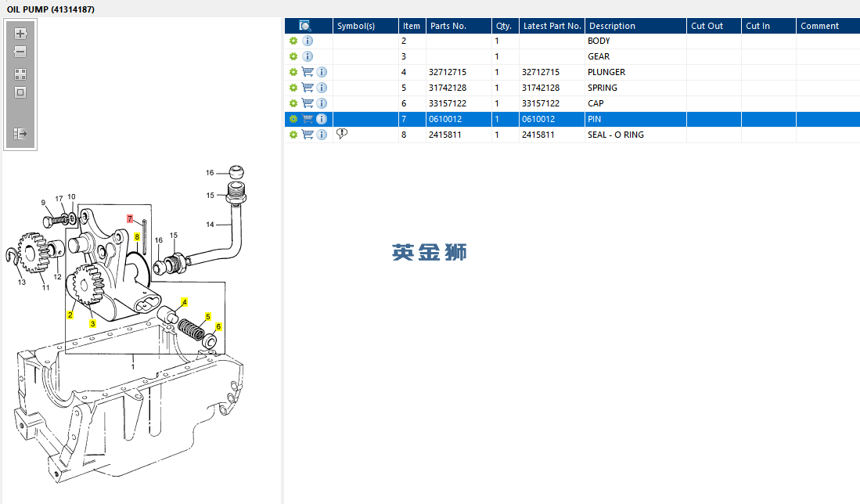Screen dimensions: 860x504
Task: Click latest part number 0610012
Action: pos(538,119)
